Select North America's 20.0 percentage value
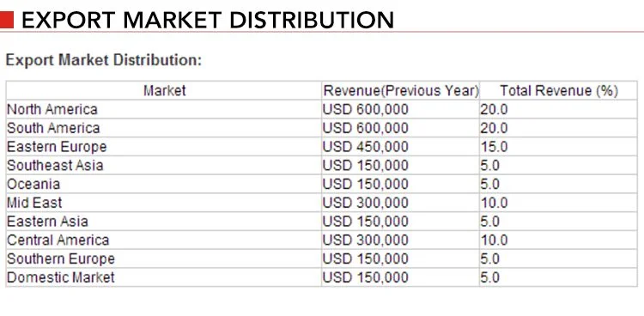The width and height of the screenshot is (644, 316). (x=494, y=109)
